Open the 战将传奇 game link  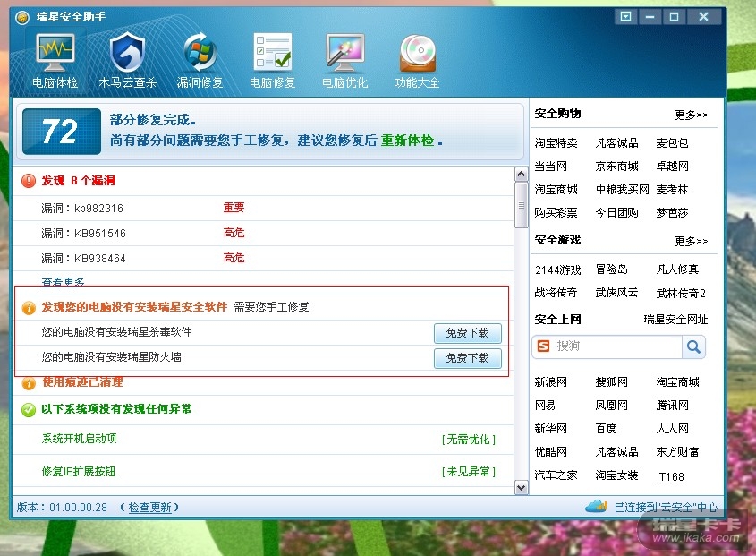pos(556,293)
